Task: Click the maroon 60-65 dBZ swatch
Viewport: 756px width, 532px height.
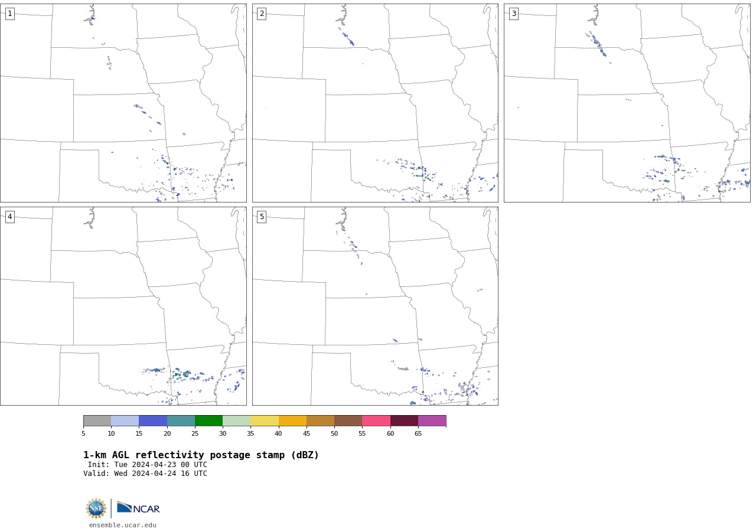Action: 404,421
